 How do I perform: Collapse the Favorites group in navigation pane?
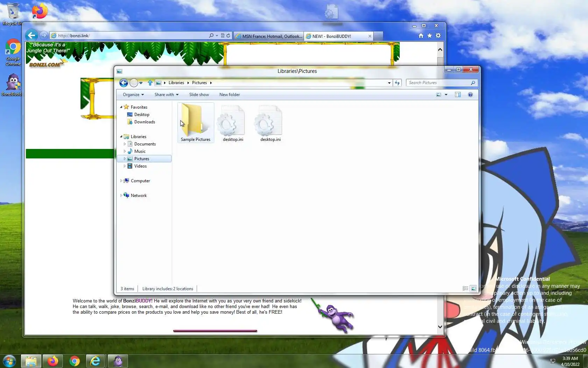tap(121, 107)
